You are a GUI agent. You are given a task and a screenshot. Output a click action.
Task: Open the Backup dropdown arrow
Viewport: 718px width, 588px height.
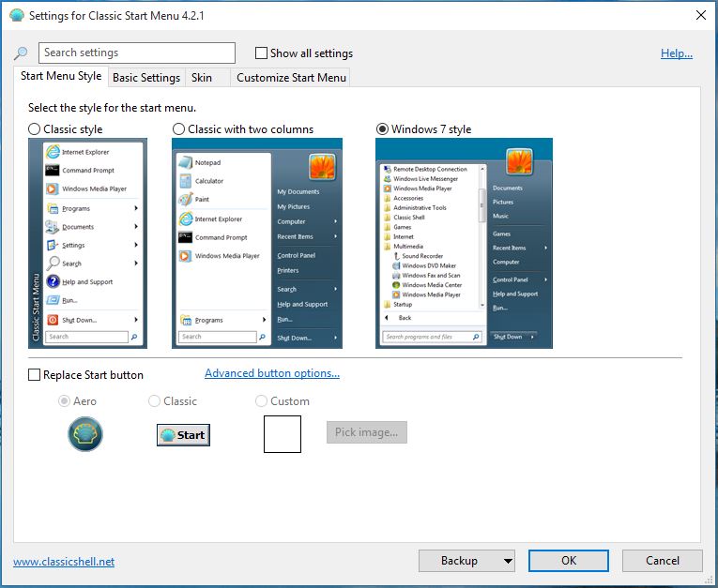click(508, 561)
